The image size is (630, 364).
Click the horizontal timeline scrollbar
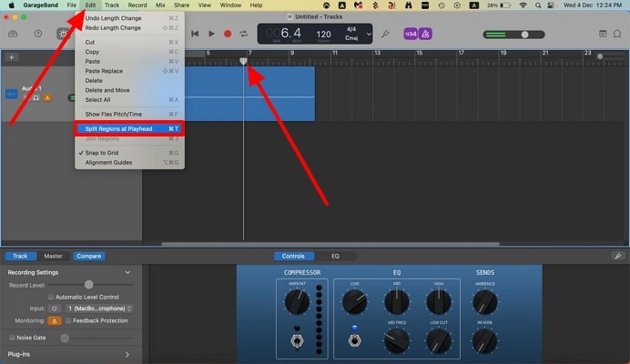330,244
